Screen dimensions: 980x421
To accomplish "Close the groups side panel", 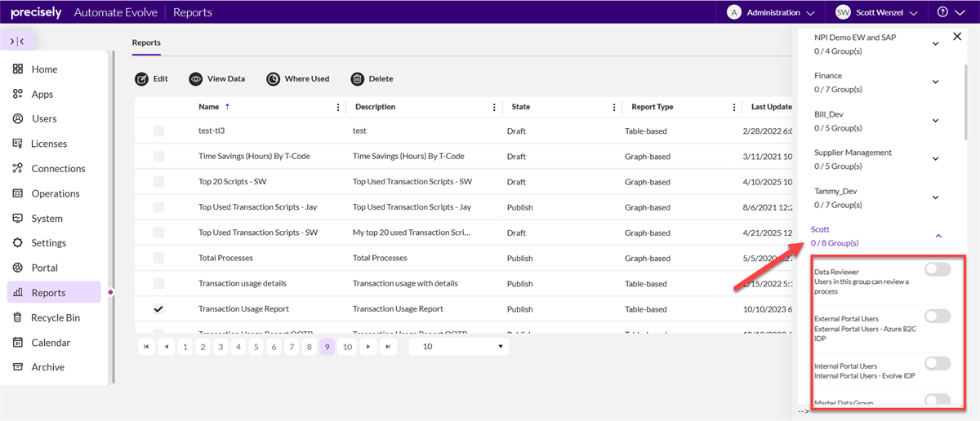I will click(957, 37).
